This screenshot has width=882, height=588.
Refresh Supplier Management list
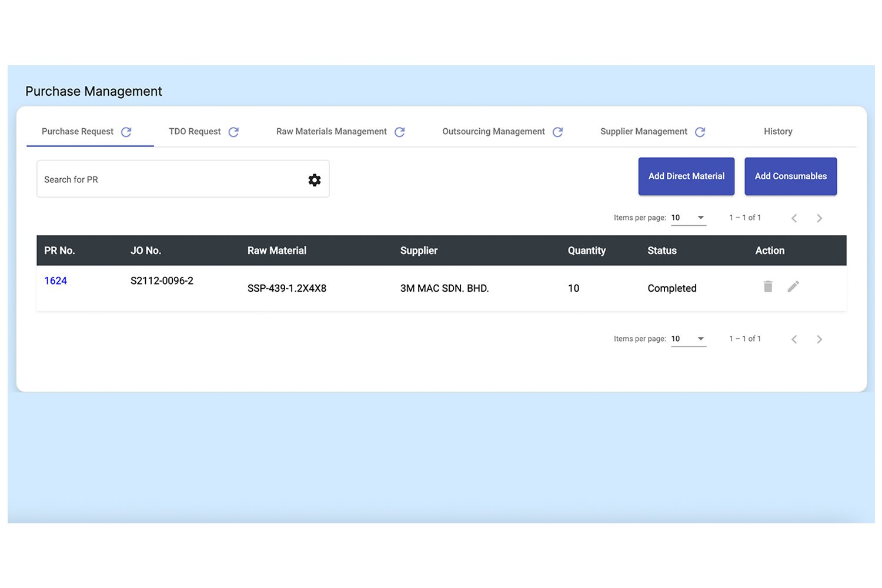tap(700, 132)
